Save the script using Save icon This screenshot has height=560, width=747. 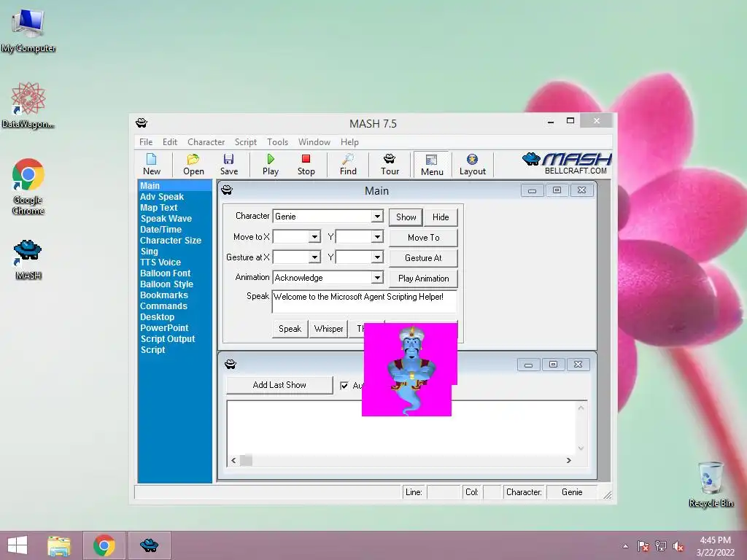(x=228, y=164)
